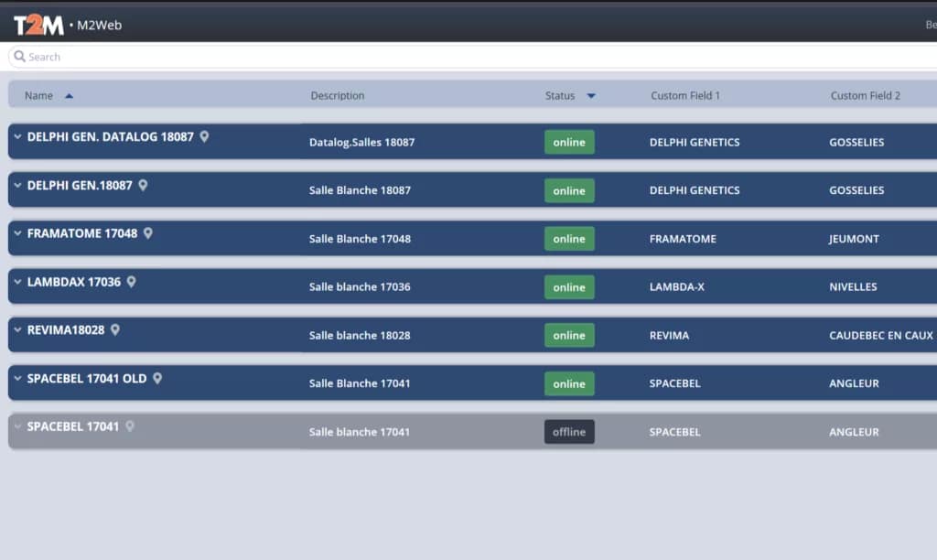This screenshot has width=937, height=560.
Task: Expand the DELPHI GEN. DATALOG 18087 row
Action: (17, 136)
